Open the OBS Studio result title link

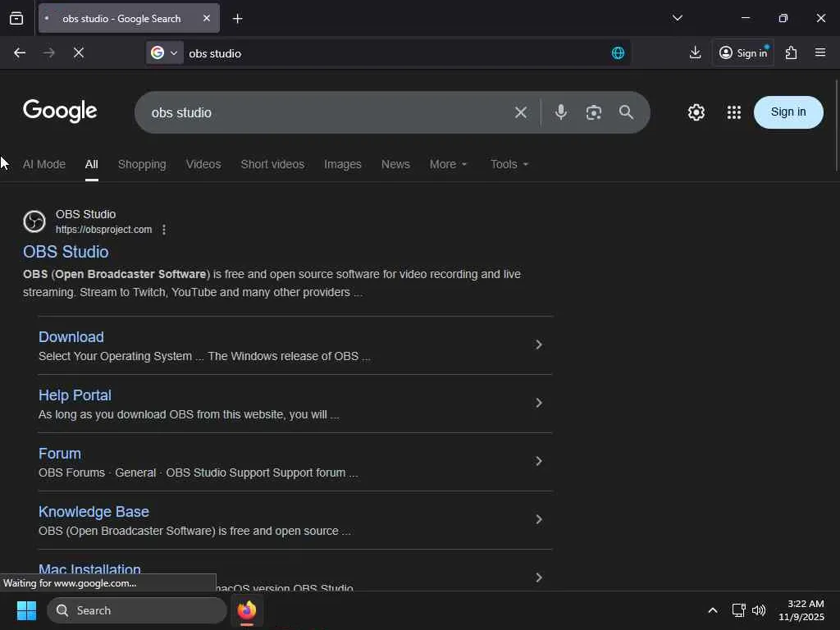click(x=66, y=252)
